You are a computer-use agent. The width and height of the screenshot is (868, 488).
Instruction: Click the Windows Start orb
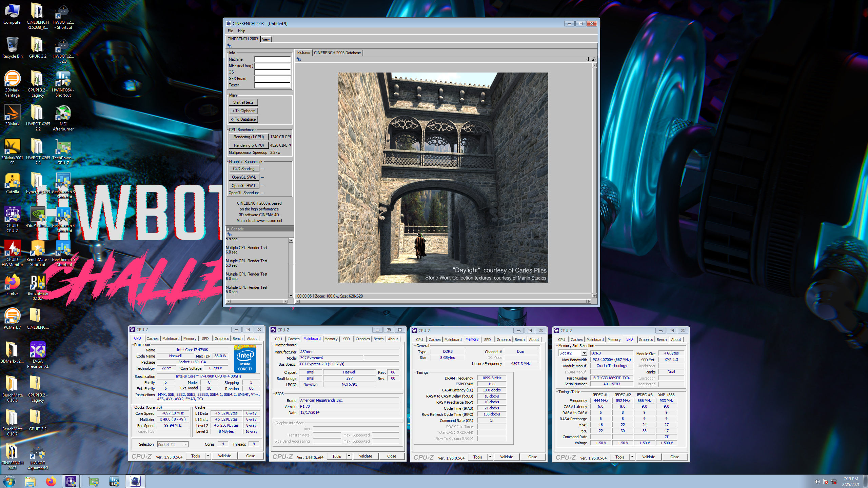coord(9,481)
